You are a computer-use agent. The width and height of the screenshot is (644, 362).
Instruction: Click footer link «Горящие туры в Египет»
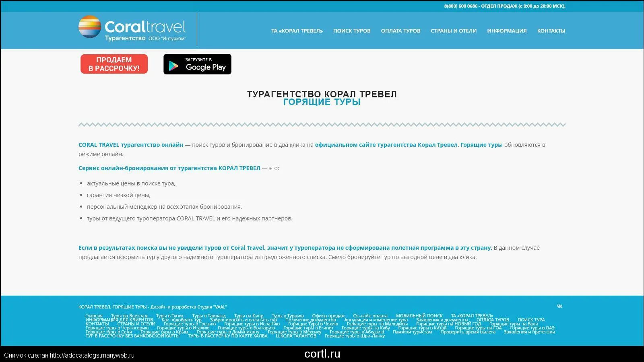308,328
